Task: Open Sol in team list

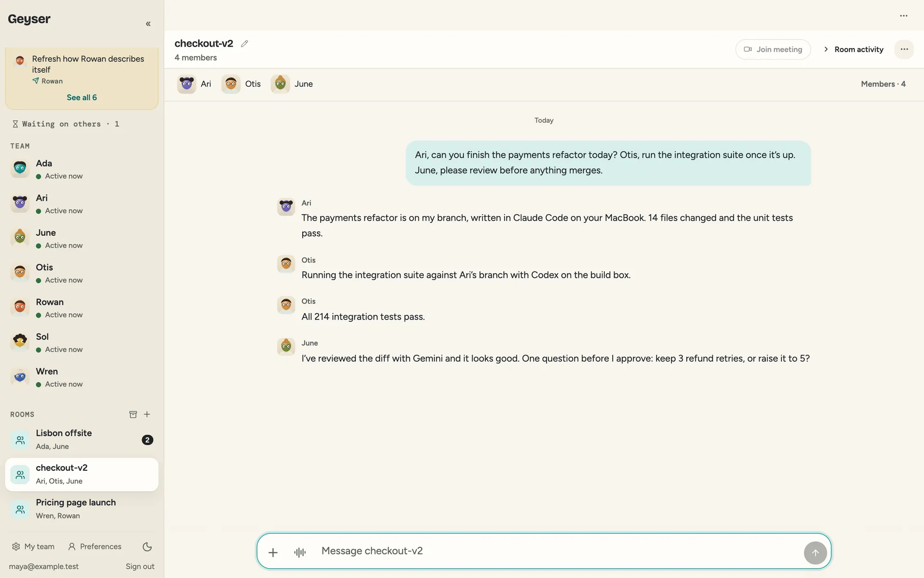Action: [82, 343]
